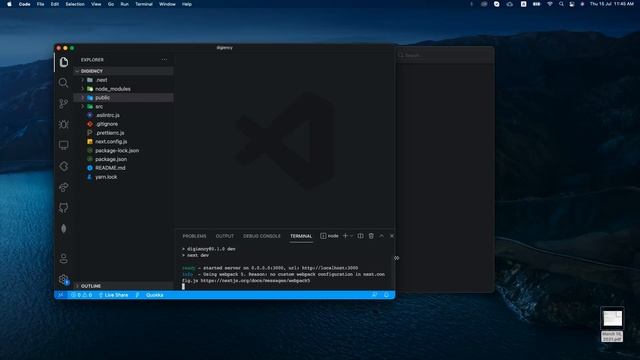Open .eslintrc.js file
Image resolution: width=640 pixels, height=360 pixels.
[x=123, y=116]
